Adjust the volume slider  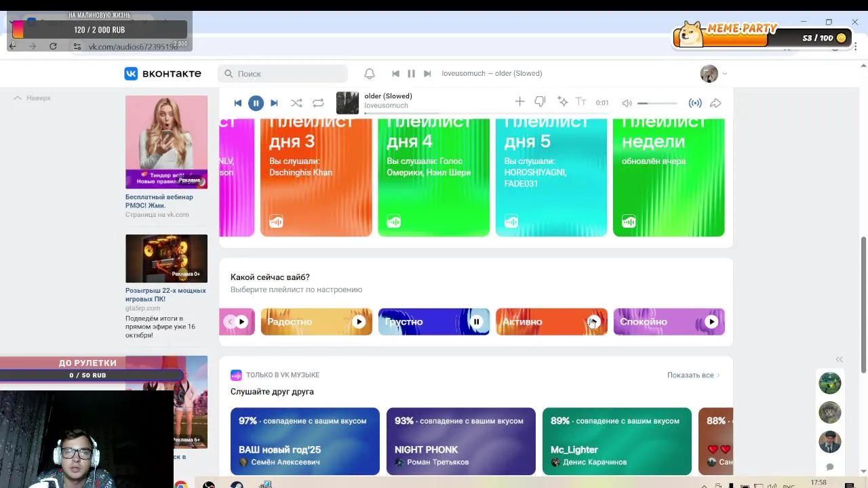click(657, 103)
